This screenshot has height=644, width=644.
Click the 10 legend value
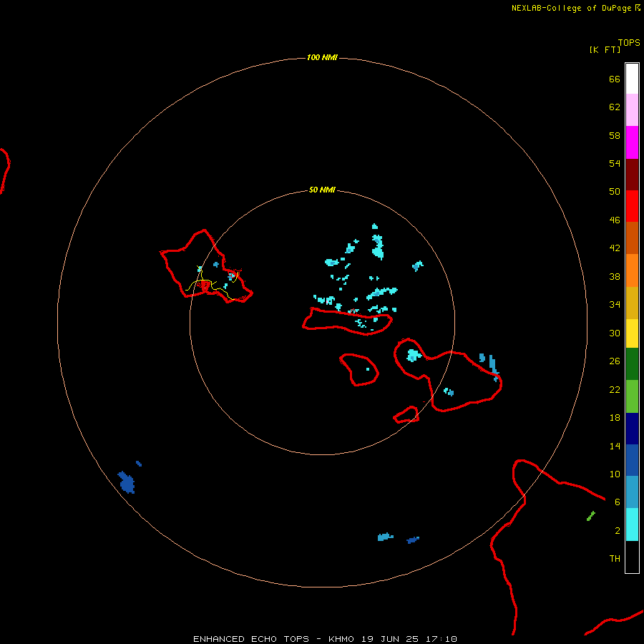[x=615, y=474]
